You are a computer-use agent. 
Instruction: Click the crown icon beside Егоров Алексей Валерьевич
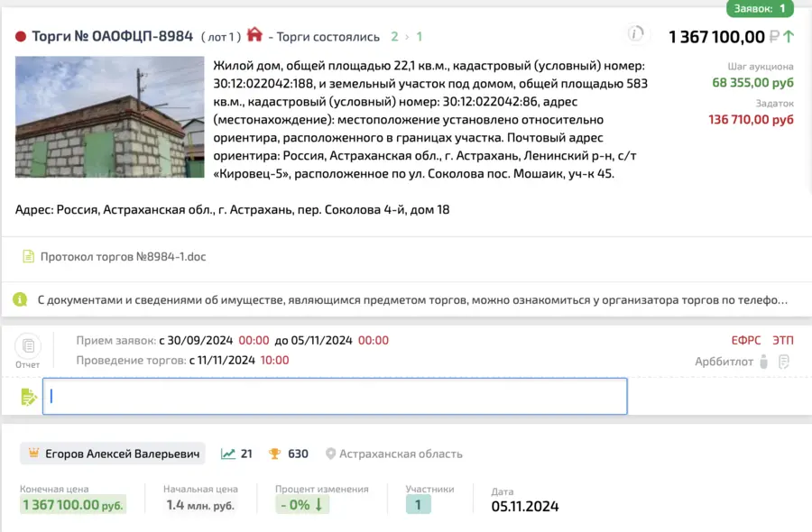point(33,454)
